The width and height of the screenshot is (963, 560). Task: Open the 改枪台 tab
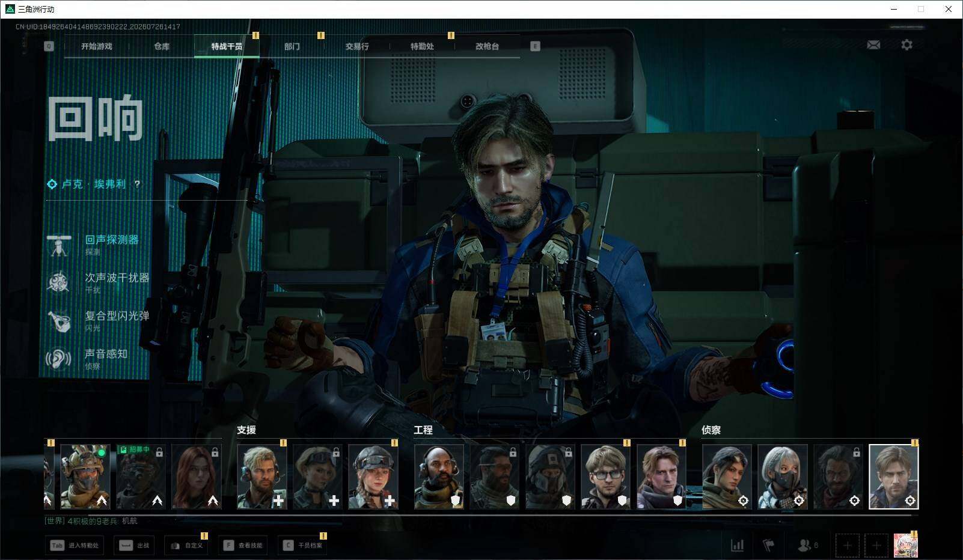[487, 46]
